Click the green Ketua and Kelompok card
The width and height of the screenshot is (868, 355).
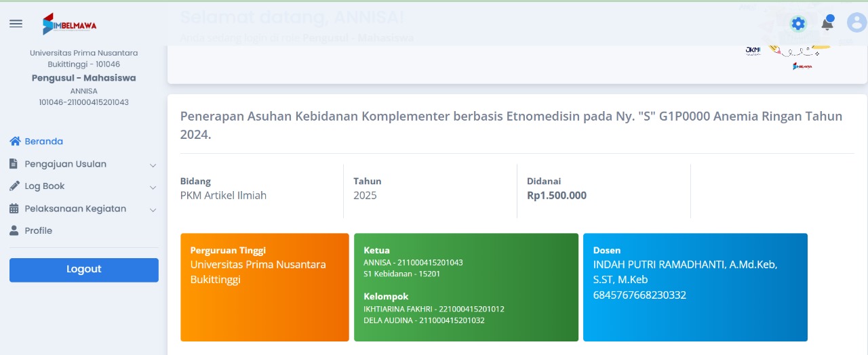point(466,287)
